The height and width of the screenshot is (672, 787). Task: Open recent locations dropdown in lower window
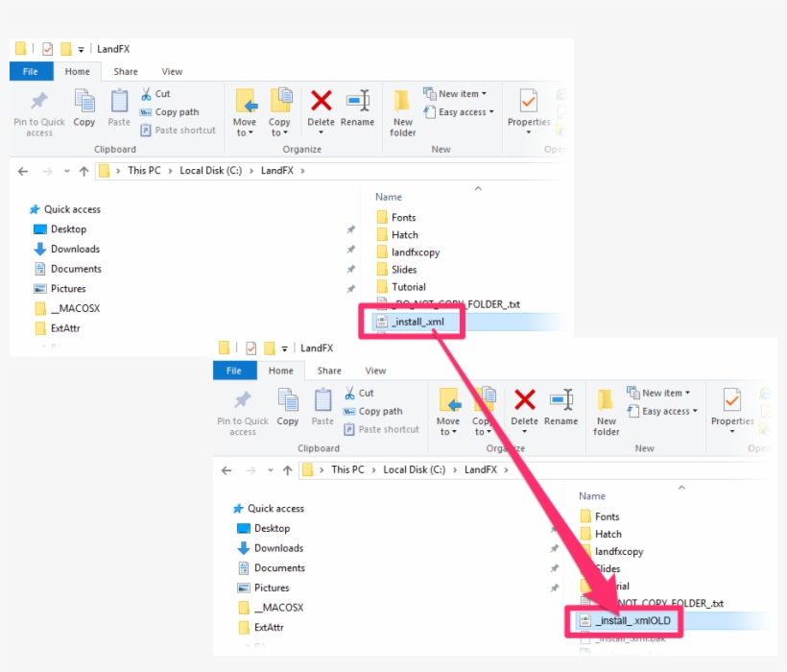270,470
